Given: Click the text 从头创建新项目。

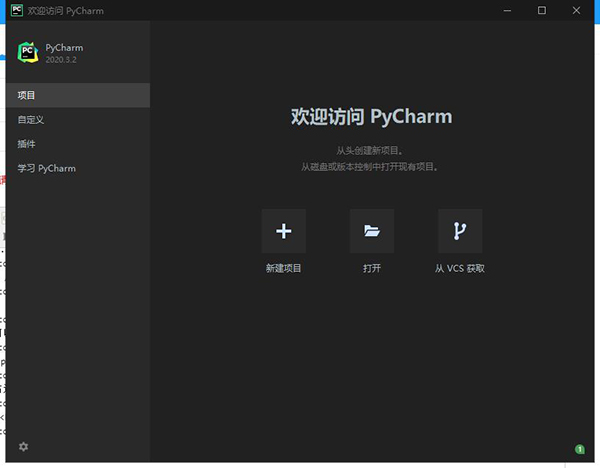Looking at the screenshot, I should tap(370, 151).
